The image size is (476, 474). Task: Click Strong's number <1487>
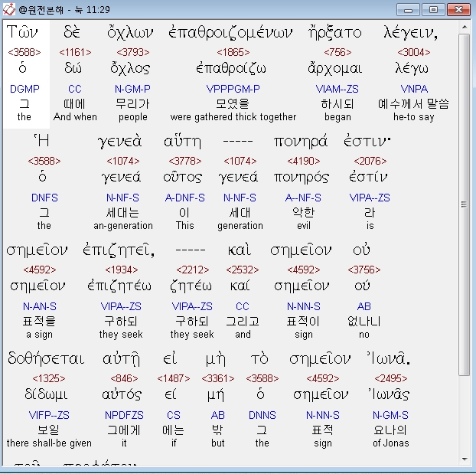(x=174, y=378)
